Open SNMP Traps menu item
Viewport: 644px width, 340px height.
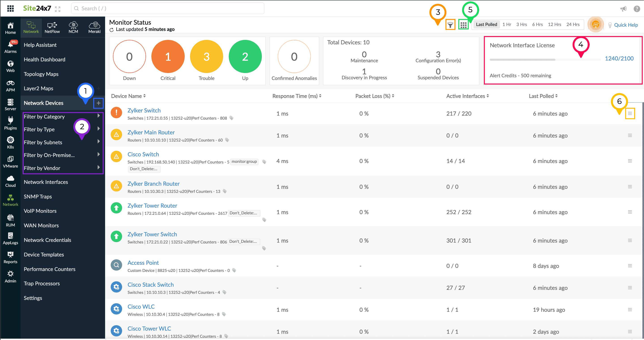(x=38, y=196)
